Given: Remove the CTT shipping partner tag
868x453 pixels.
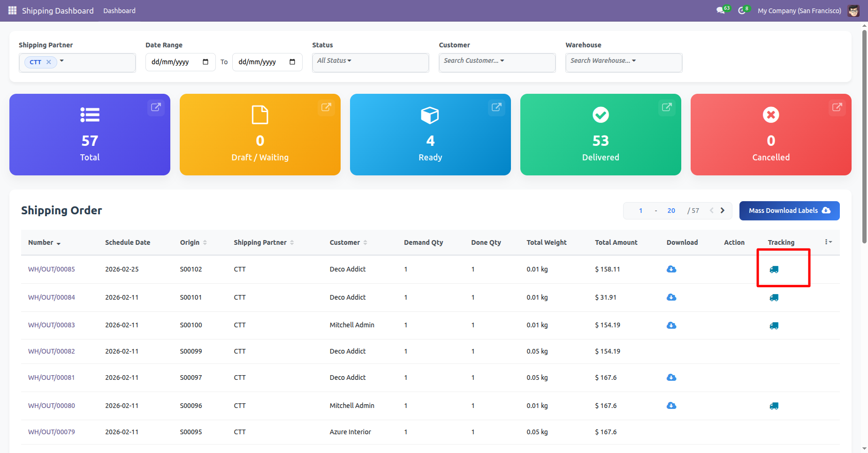Looking at the screenshot, I should click(x=49, y=62).
